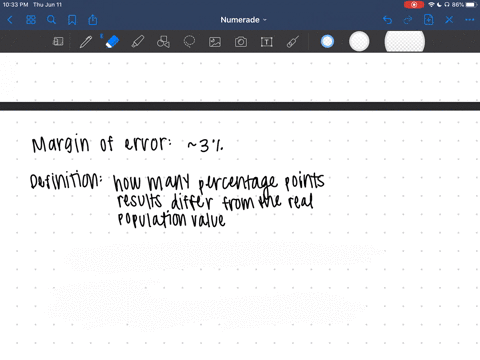480x360 pixels.
Task: Tap the handwritten 'Definition:' label
Action: coord(66,180)
